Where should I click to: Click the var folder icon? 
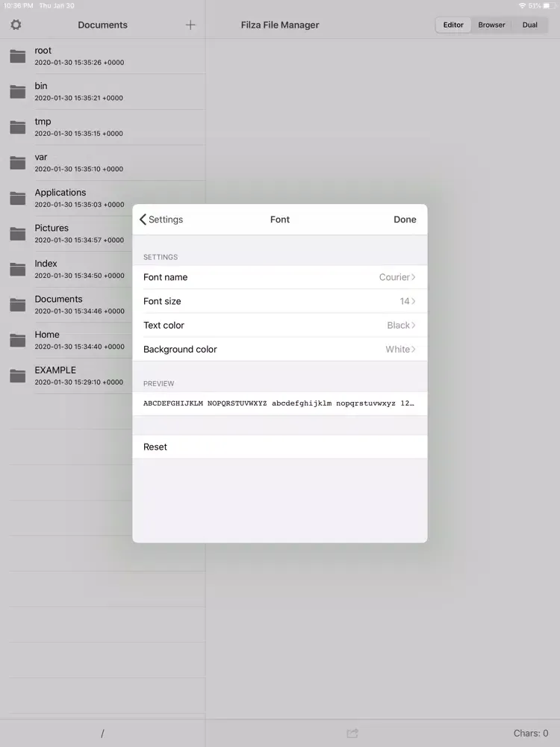(x=18, y=162)
